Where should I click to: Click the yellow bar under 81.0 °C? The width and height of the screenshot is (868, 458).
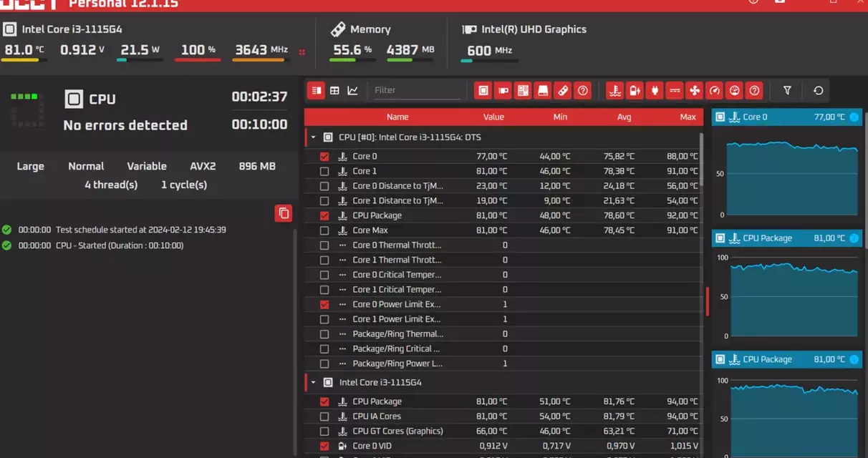[x=24, y=61]
